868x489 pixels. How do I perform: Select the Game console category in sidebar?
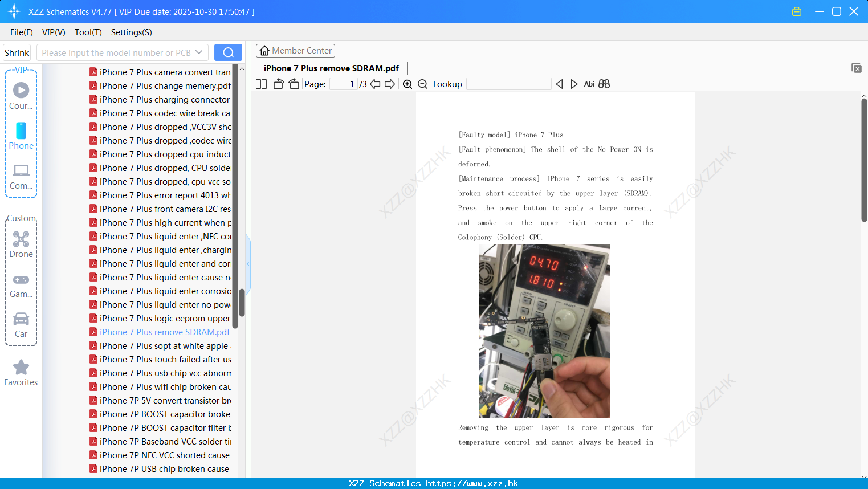(x=21, y=286)
